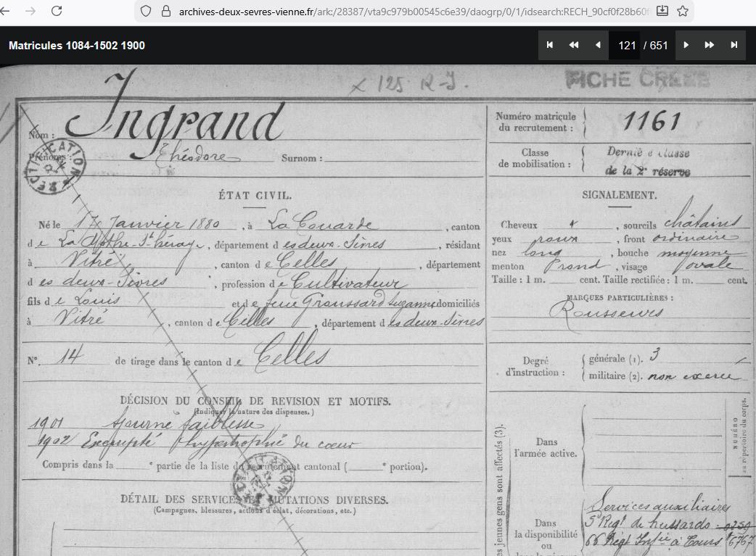Go to the first page of the register

click(x=550, y=45)
